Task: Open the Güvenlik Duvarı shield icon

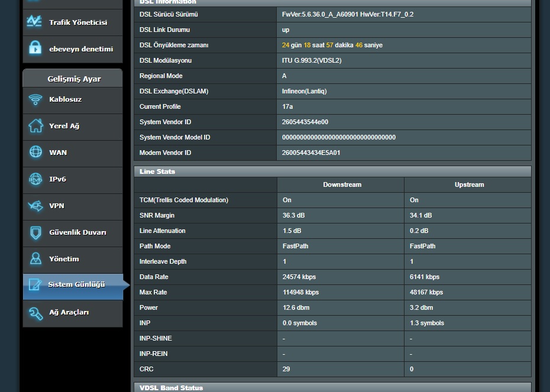Action: (x=35, y=232)
